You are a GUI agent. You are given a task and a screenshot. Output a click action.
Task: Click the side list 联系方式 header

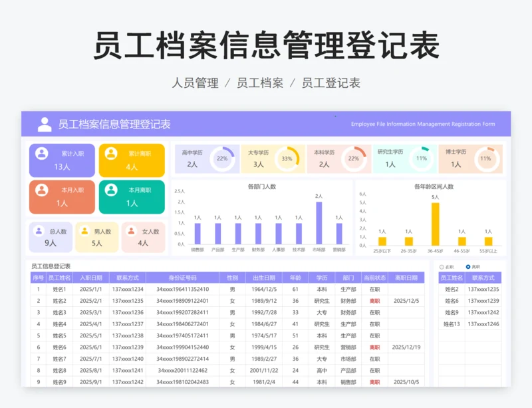coord(483,278)
